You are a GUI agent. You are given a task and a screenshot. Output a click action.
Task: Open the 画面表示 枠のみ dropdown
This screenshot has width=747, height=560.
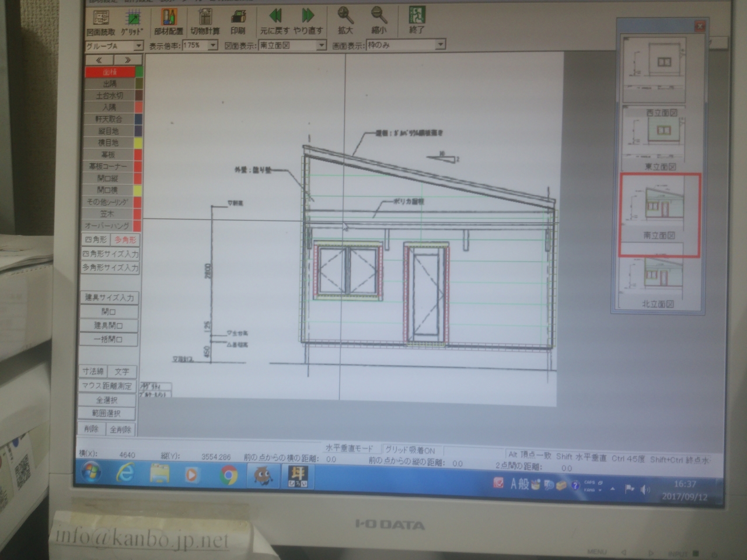coord(406,45)
